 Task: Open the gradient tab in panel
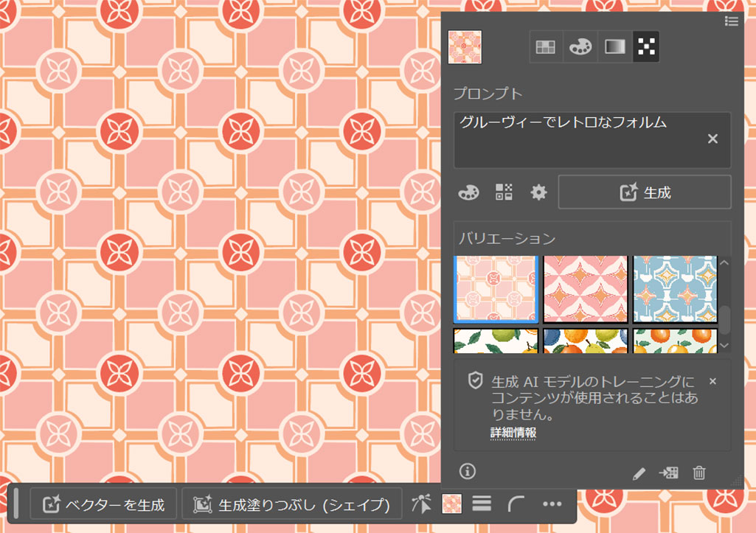614,47
